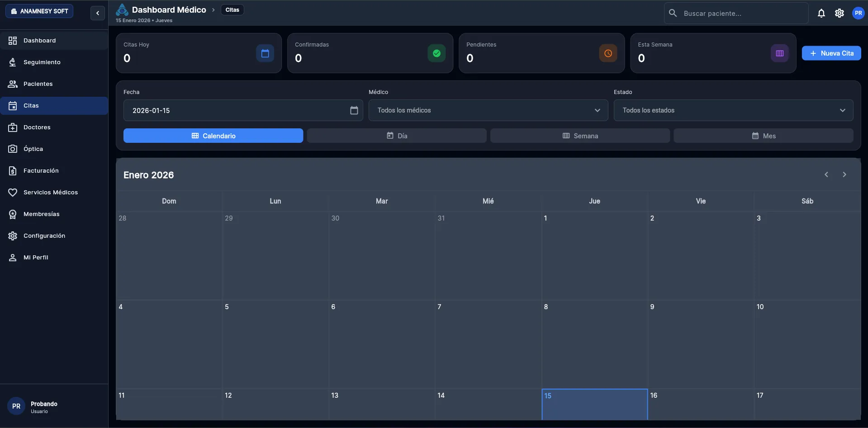The width and height of the screenshot is (868, 428).
Task: Open settings gear in top bar
Action: click(x=840, y=13)
